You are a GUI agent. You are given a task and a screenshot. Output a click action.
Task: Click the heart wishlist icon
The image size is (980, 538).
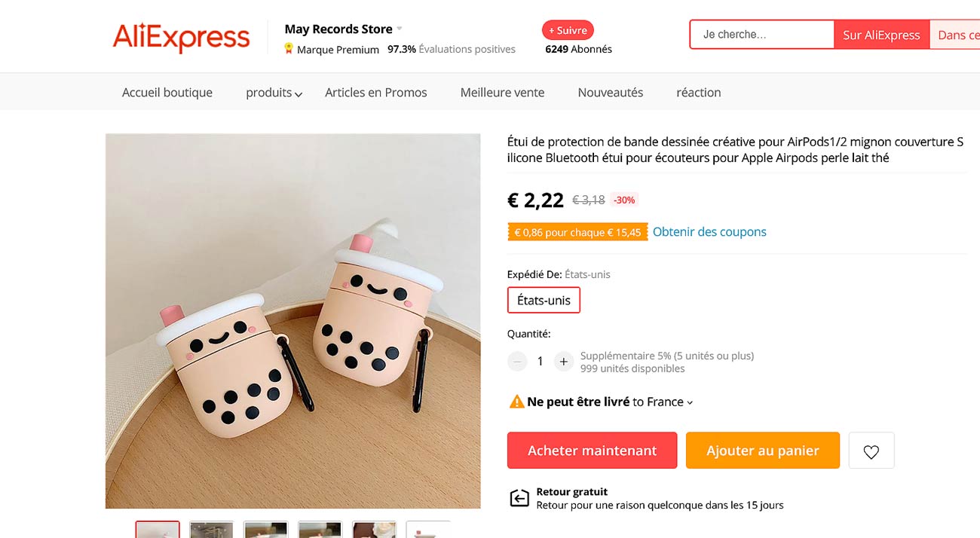pyautogui.click(x=871, y=451)
